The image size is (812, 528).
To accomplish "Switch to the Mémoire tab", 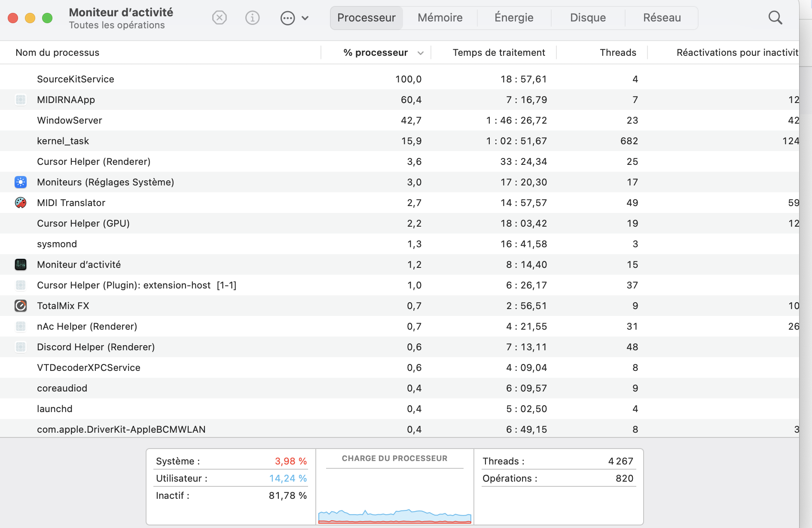I will coord(440,18).
